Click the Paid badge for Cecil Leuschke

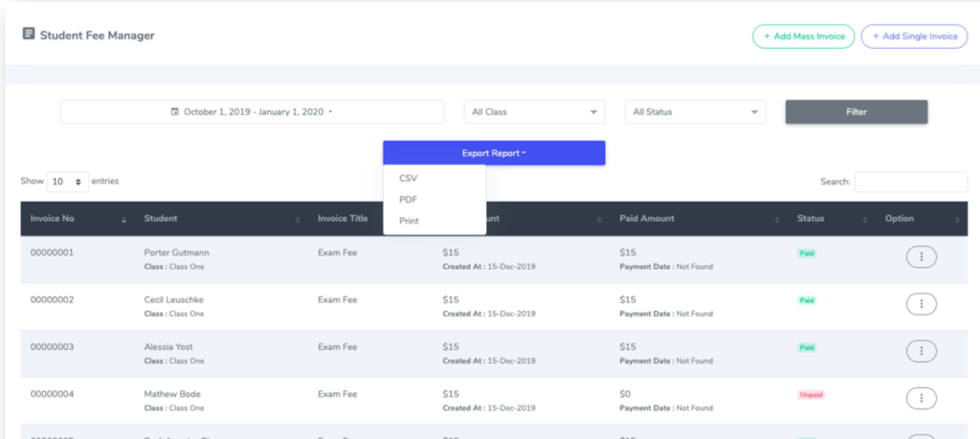(807, 300)
